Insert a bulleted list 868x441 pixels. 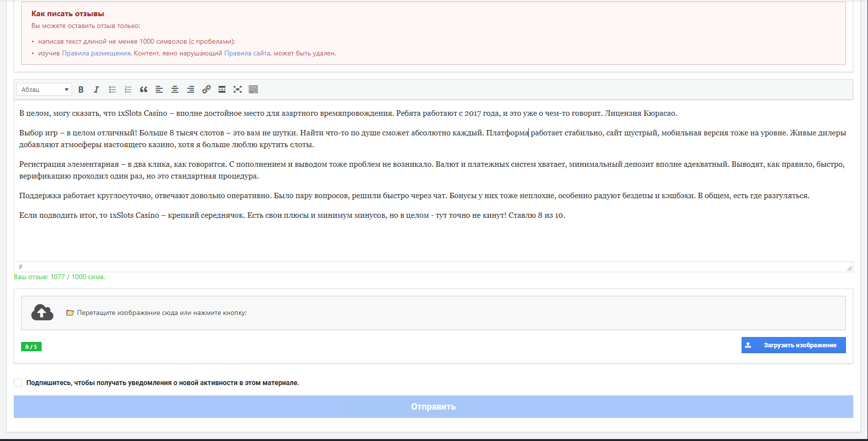coord(112,89)
